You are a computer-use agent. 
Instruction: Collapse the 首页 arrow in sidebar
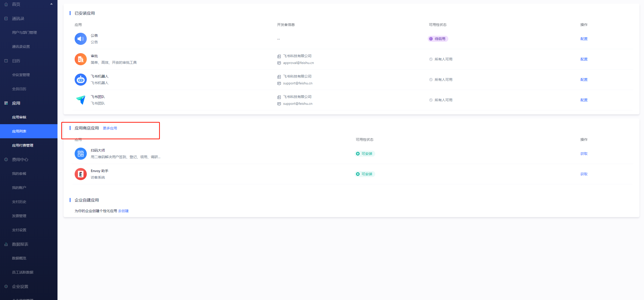tap(51, 4)
